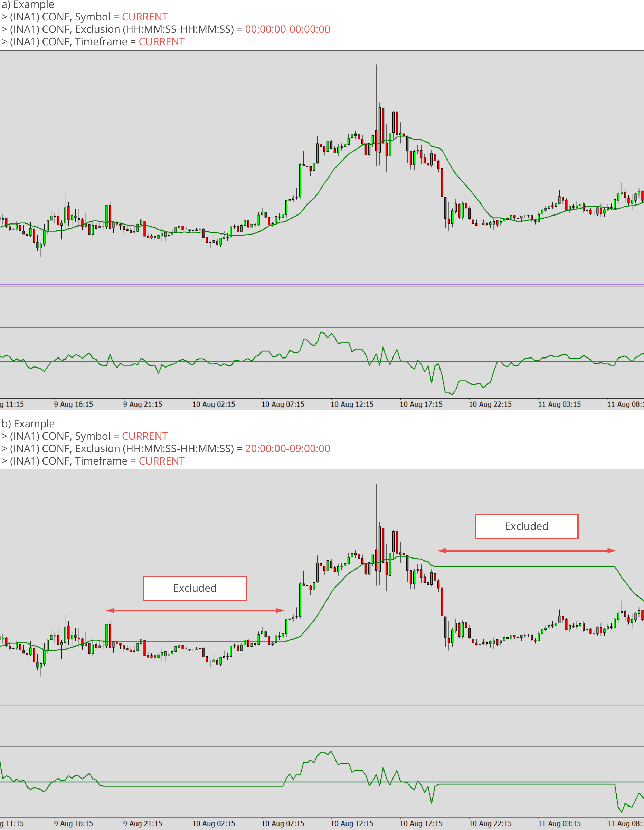The height and width of the screenshot is (830, 644).
Task: Click "11 Aug 03:15" on example b time axis
Action: click(x=560, y=823)
